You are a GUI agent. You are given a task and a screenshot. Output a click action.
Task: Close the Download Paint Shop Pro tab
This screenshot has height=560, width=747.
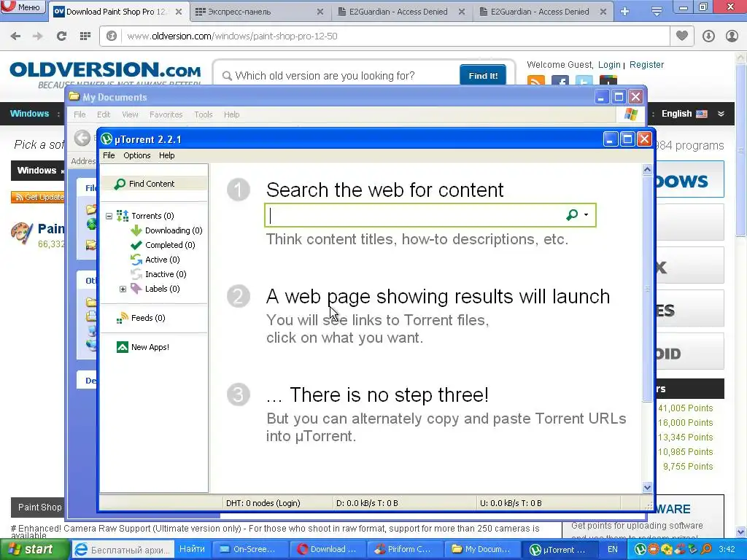(x=179, y=12)
